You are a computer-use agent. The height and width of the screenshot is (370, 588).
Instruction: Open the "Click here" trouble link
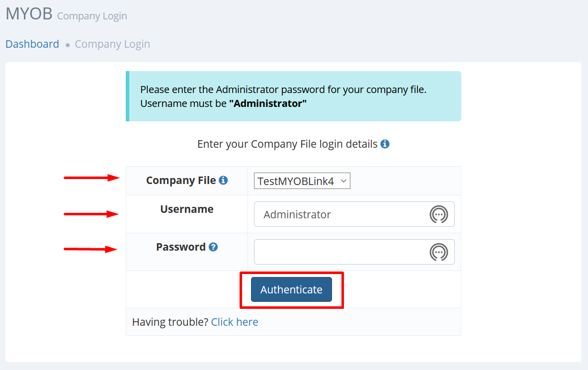pyautogui.click(x=235, y=322)
